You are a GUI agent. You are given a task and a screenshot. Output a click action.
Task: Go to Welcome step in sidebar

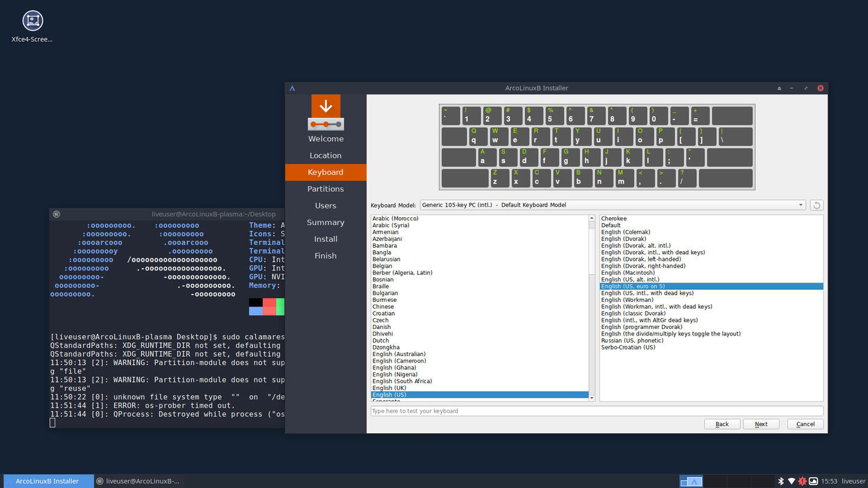pos(325,139)
